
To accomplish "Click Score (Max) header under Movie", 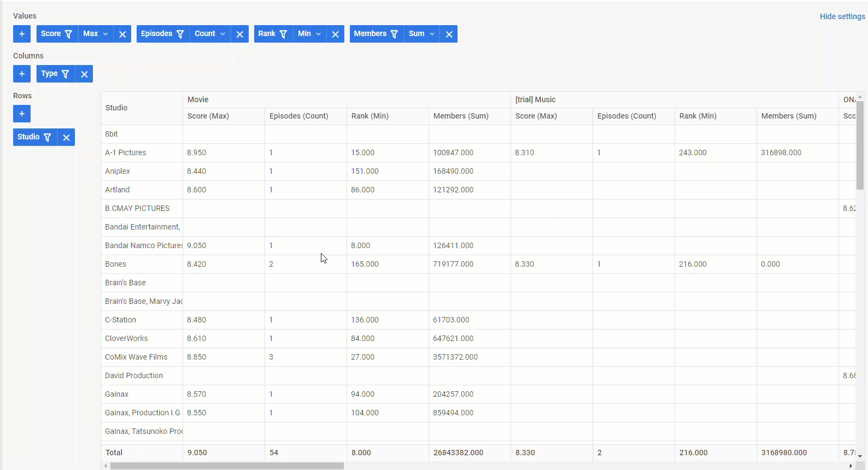I will pos(224,116).
